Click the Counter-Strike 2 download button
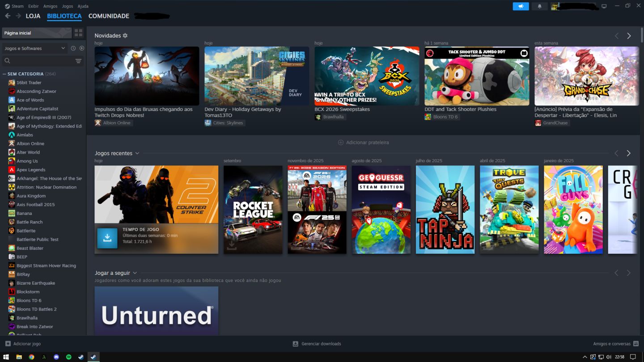 [x=107, y=238]
